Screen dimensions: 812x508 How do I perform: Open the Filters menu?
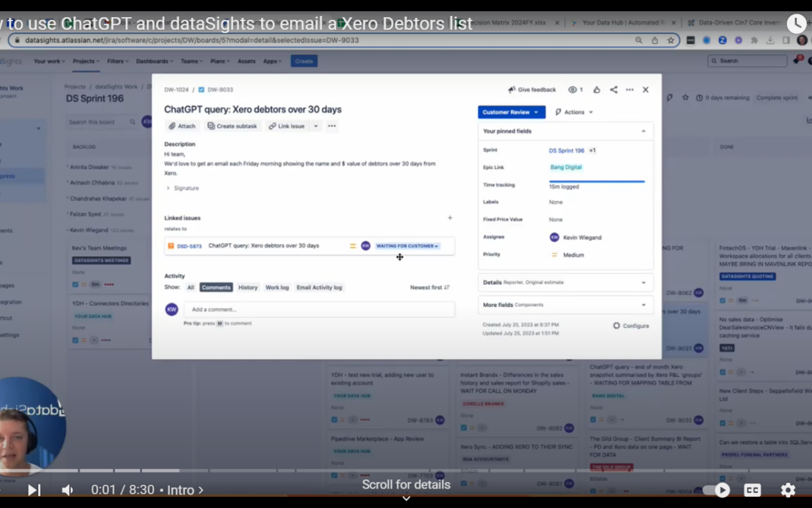[117, 61]
